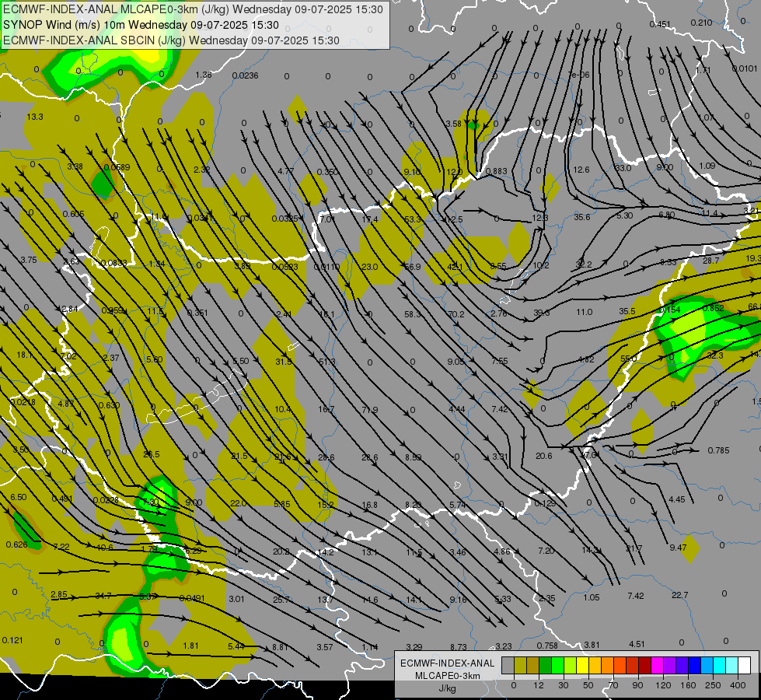Click the map value 53.3

coord(413,219)
